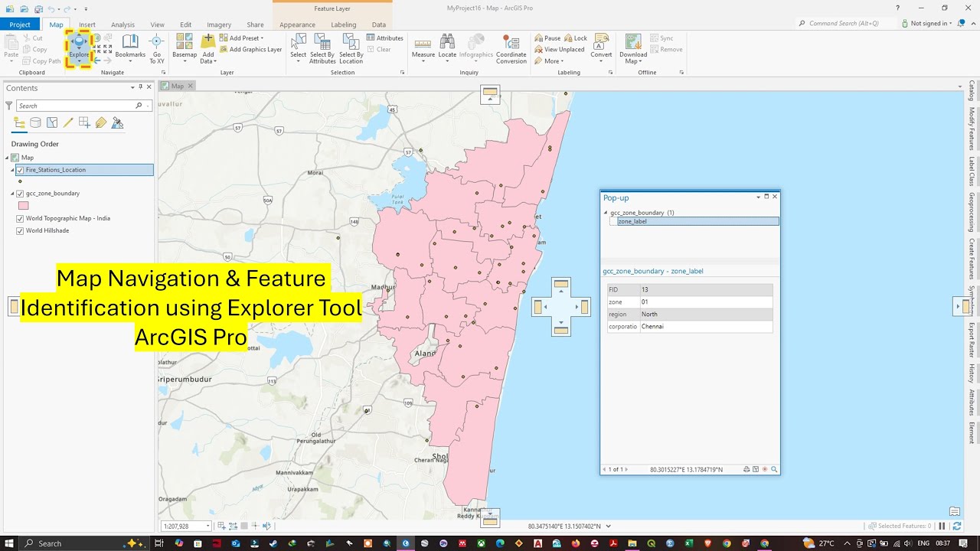Click the Pop-up coordinates 80.3015227°E text
This screenshot has width=980, height=551.
[686, 469]
